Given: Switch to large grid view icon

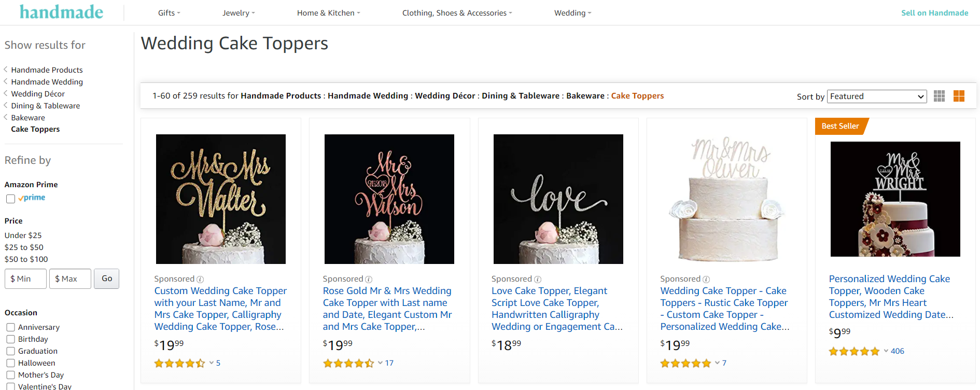Looking at the screenshot, I should (x=959, y=96).
